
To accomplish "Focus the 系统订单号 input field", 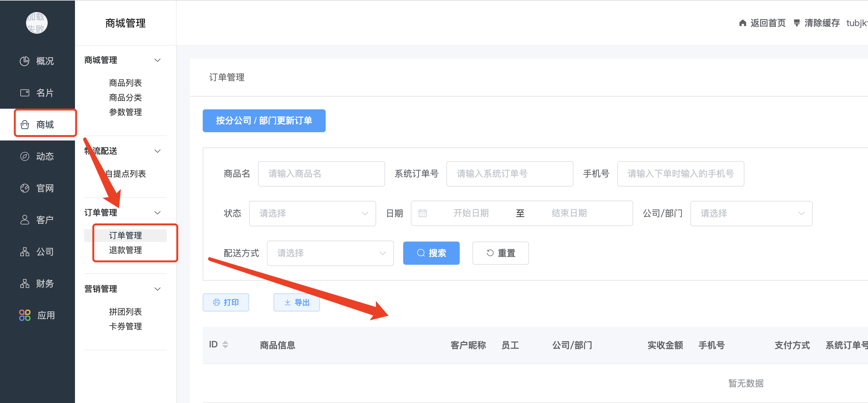I will click(510, 174).
